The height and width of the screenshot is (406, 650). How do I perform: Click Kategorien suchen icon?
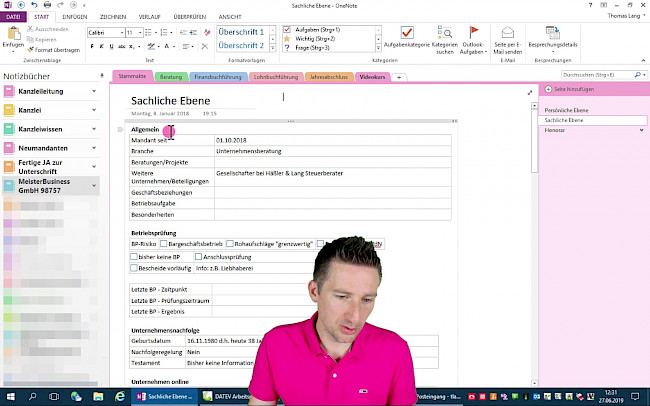pyautogui.click(x=444, y=33)
